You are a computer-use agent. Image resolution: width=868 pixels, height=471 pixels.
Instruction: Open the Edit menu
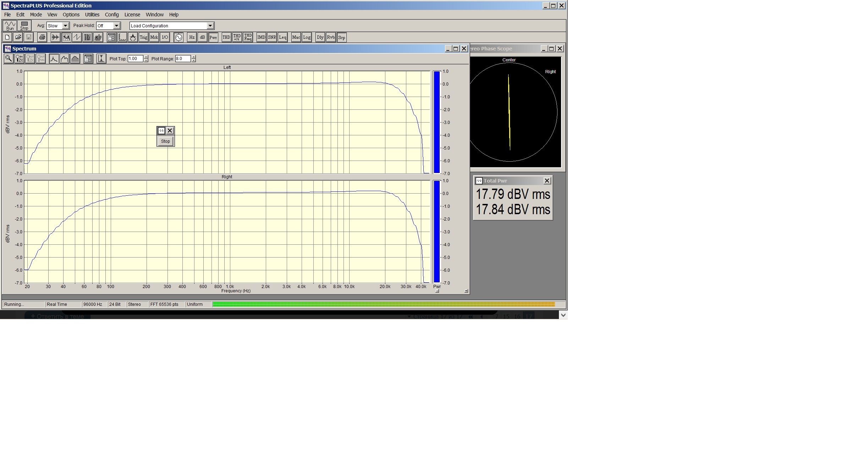click(20, 15)
